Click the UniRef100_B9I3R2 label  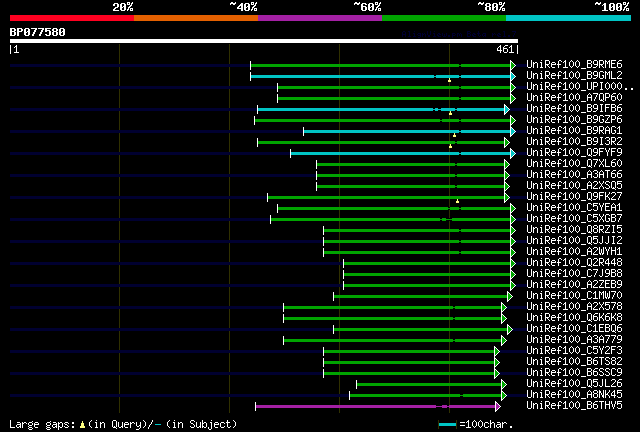pyautogui.click(x=574, y=142)
